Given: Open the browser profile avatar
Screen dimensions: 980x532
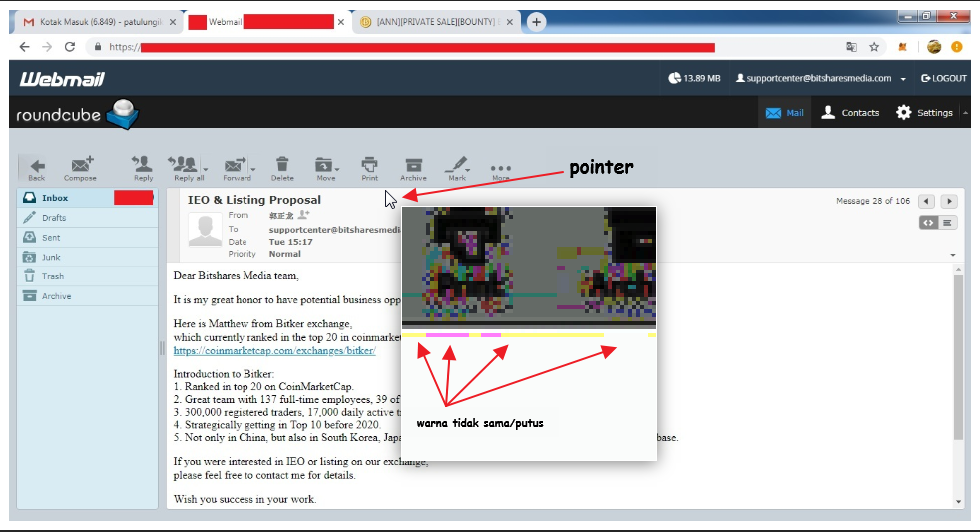Looking at the screenshot, I should click(934, 47).
